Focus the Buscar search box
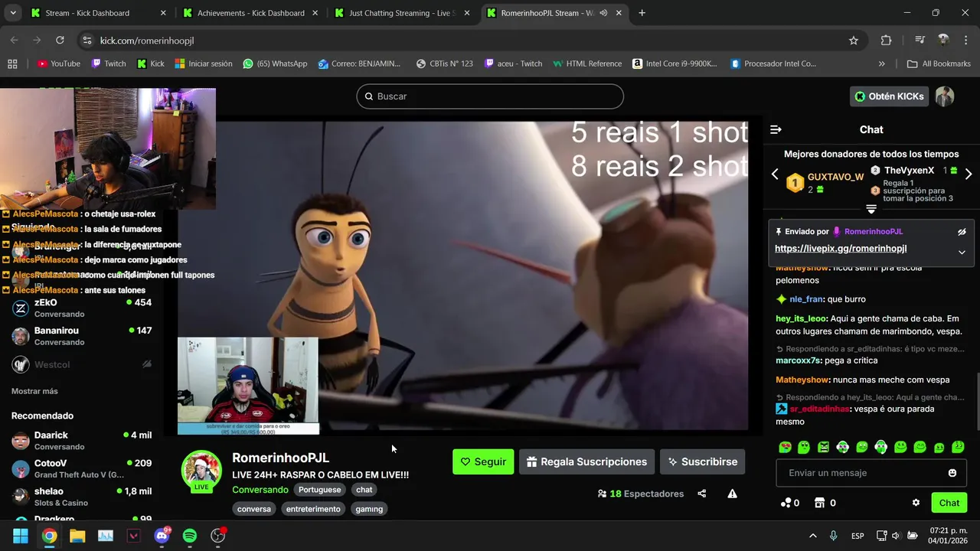 pos(490,96)
